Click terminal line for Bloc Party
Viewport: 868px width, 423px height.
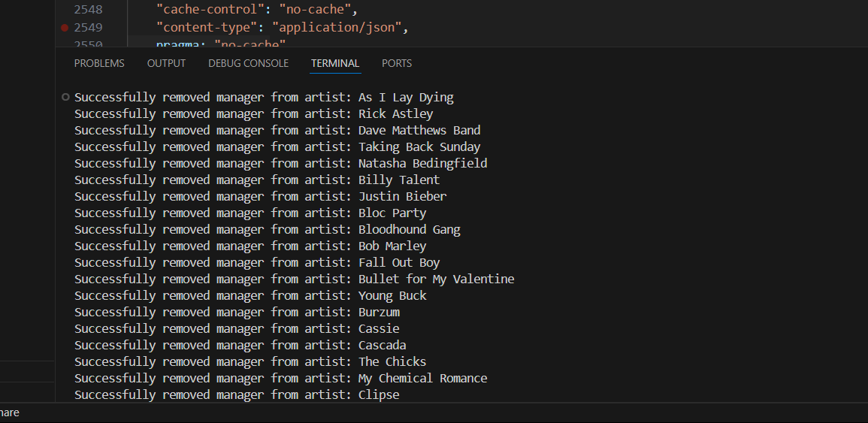pos(250,213)
